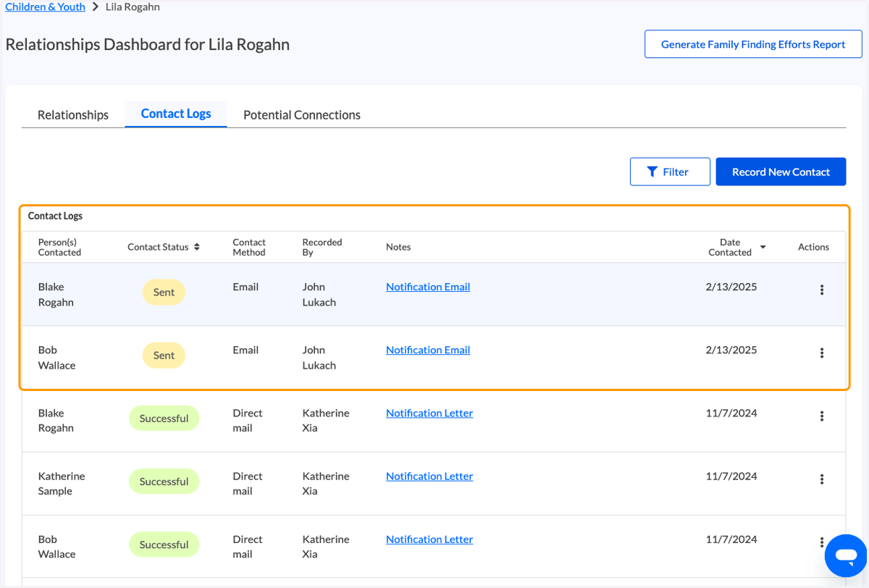Open actions menu for Blake Rogahn direct mail row
Screen dimensions: 869x588
(x=822, y=416)
